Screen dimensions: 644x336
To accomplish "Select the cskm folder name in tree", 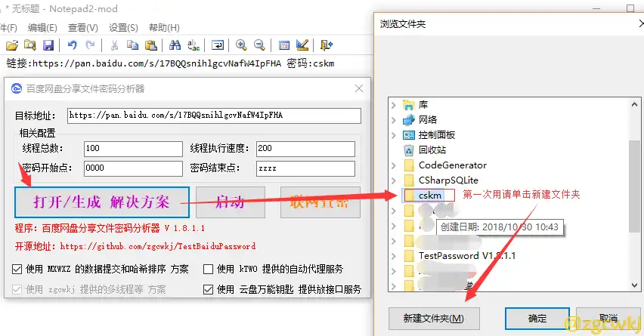I will coord(430,196).
